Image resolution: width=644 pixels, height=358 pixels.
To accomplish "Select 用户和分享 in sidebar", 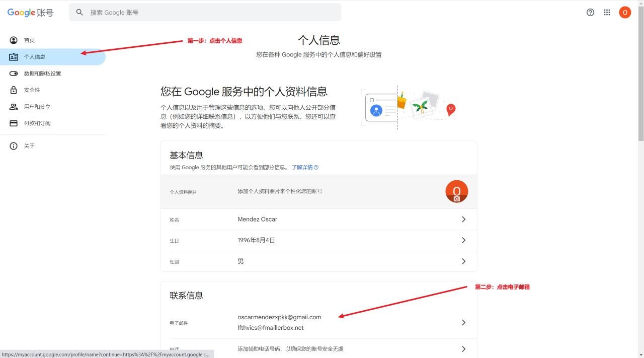I will (x=37, y=107).
